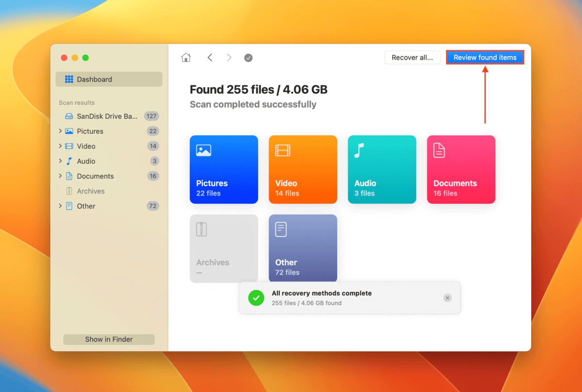Viewport: 582px width, 392px height.
Task: Click the Archives sidebar icon
Action: (x=69, y=191)
